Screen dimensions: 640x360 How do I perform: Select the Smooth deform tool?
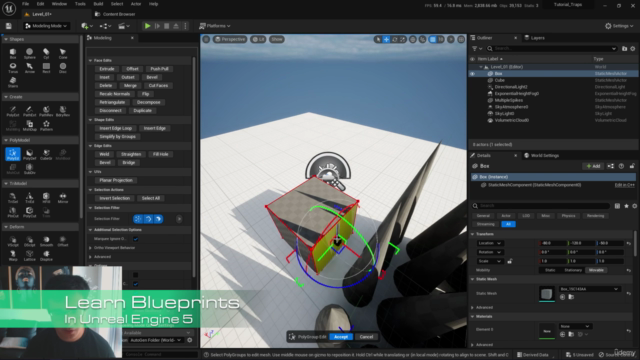pos(46,241)
